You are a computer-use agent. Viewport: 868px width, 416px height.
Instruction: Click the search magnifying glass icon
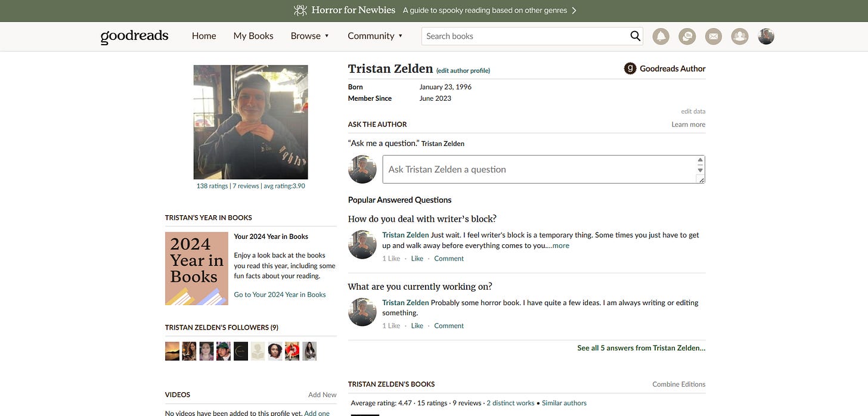634,36
